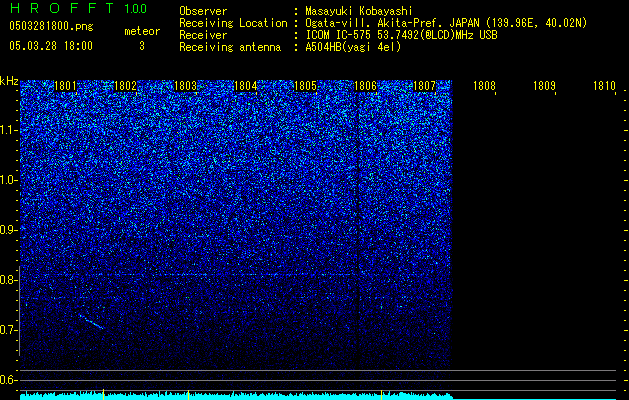Click the 1804 time marker

coord(245,86)
